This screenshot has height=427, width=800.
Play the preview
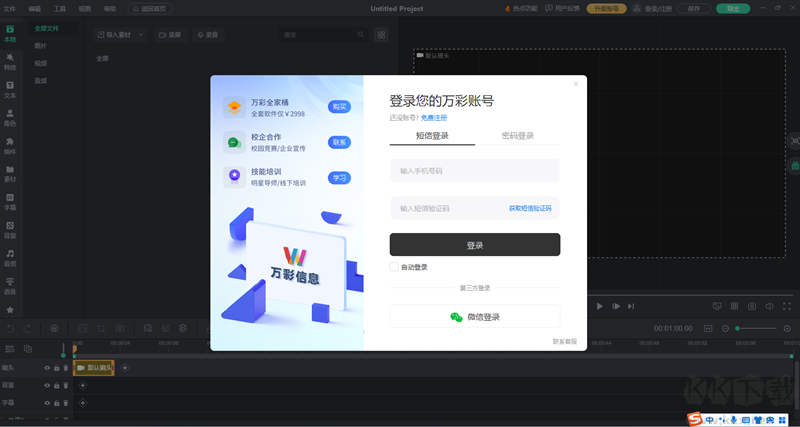[600, 306]
